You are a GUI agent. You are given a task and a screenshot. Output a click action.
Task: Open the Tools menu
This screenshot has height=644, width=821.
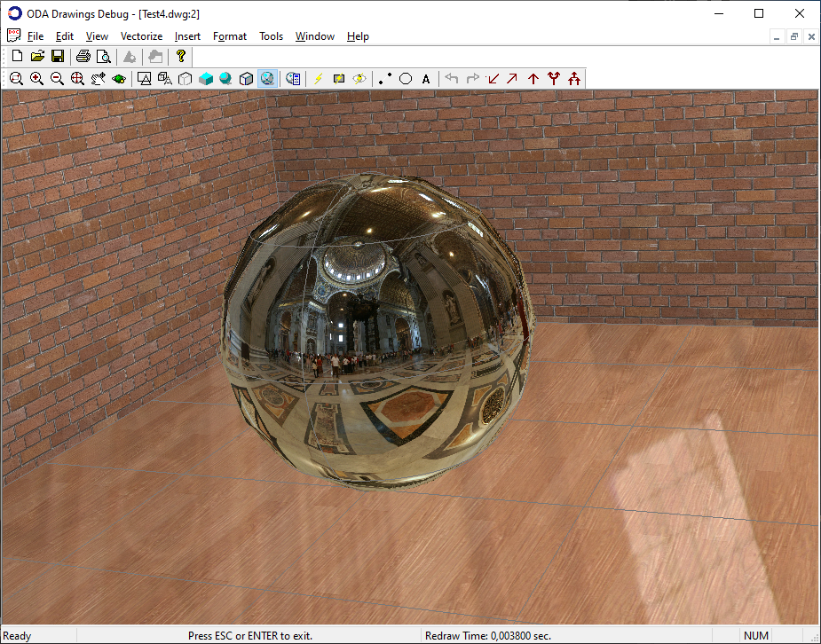(271, 36)
